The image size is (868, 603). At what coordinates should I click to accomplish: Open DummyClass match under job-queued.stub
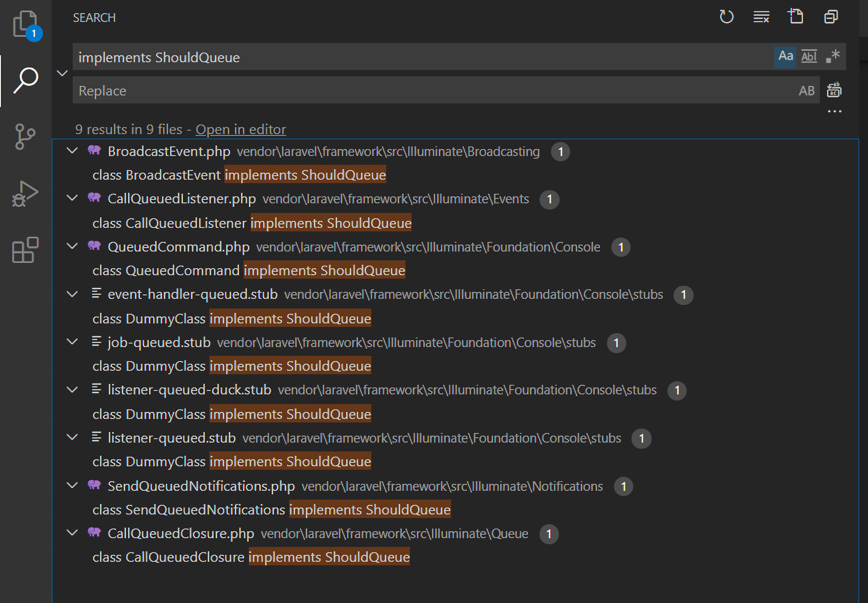232,366
